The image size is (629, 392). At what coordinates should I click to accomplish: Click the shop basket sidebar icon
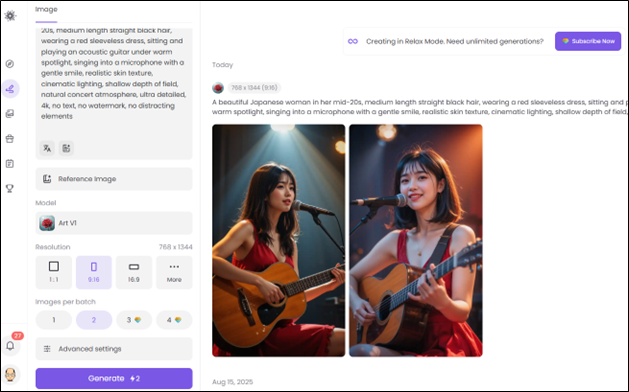point(10,139)
